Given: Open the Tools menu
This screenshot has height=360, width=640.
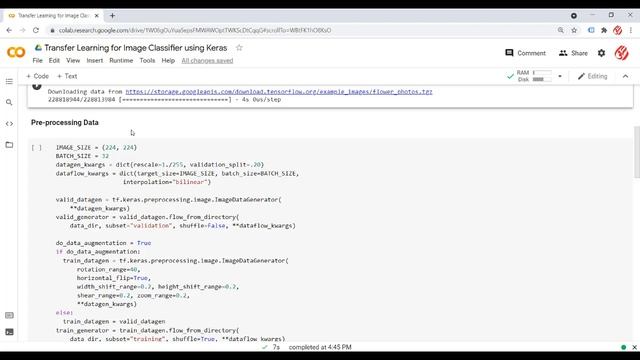Looking at the screenshot, I should [x=147, y=60].
